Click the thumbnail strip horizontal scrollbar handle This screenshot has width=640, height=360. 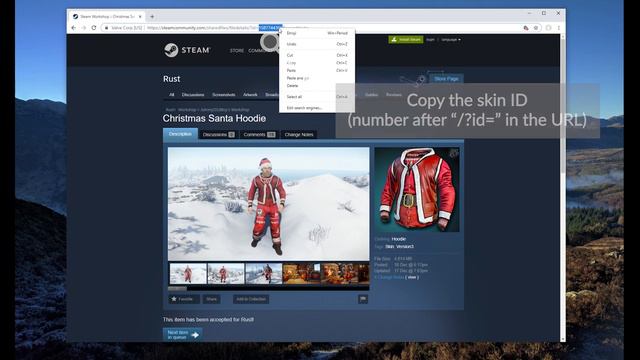177,288
